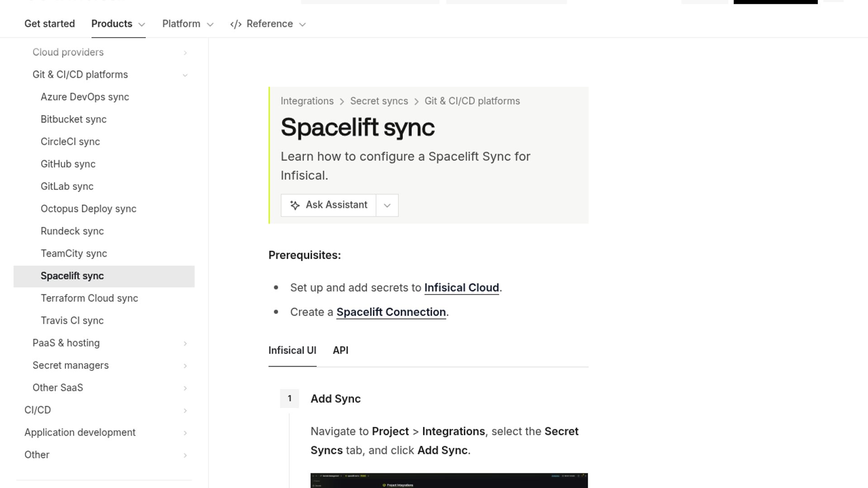Click the Application development sidebar label
The image size is (868, 488).
coord(80,433)
